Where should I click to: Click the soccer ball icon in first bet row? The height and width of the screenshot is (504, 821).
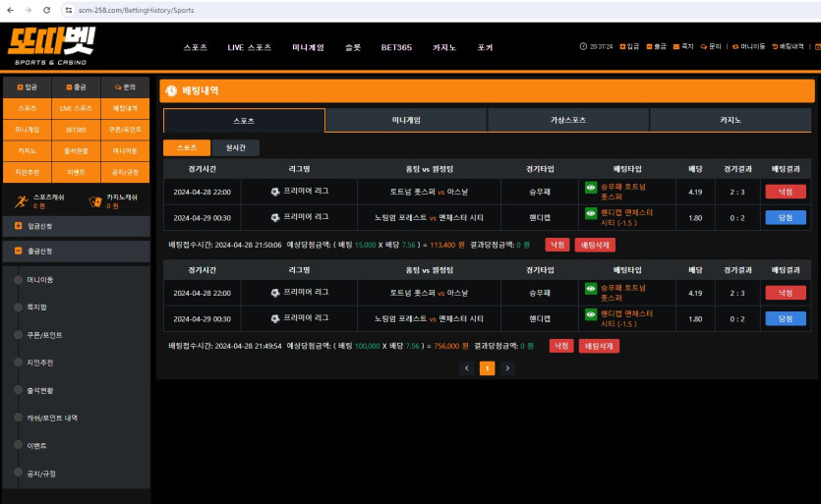pyautogui.click(x=275, y=192)
